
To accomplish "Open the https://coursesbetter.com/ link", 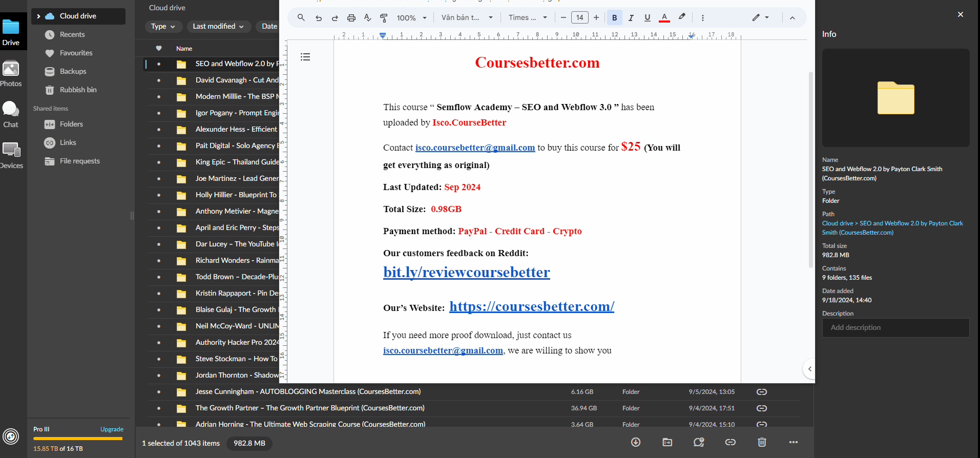I will (x=532, y=306).
